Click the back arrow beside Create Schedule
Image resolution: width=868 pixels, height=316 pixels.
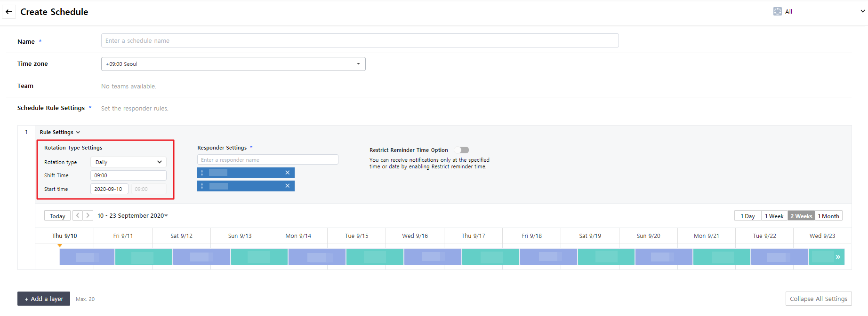9,12
